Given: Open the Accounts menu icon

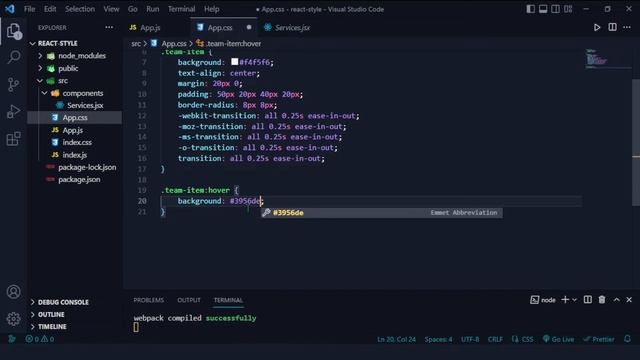Looking at the screenshot, I should pos(13,292).
